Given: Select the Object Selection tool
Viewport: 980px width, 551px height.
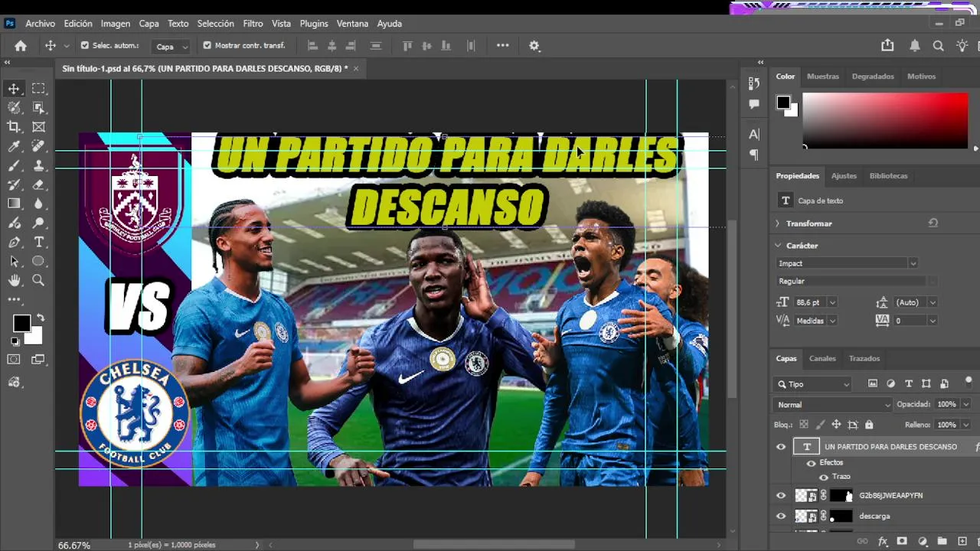Looking at the screenshot, I should 38,108.
